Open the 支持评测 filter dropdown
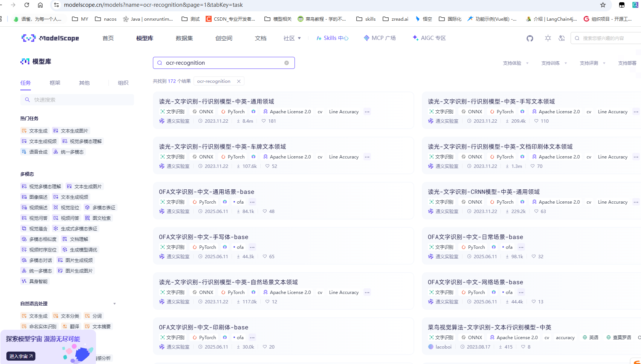This screenshot has height=364, width=641. coord(592,63)
